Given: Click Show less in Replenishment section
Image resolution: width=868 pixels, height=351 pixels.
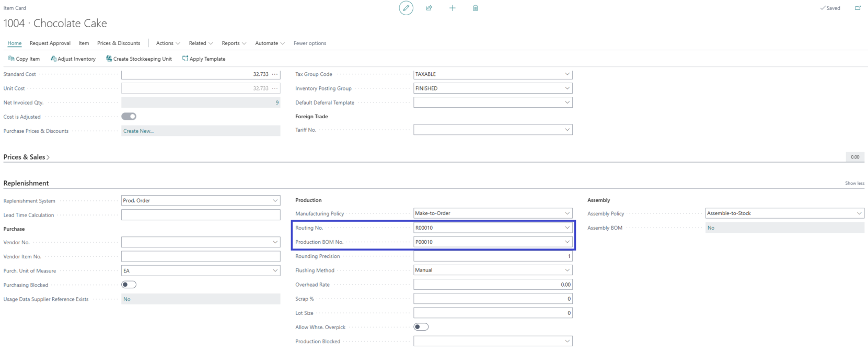Looking at the screenshot, I should [x=854, y=184].
